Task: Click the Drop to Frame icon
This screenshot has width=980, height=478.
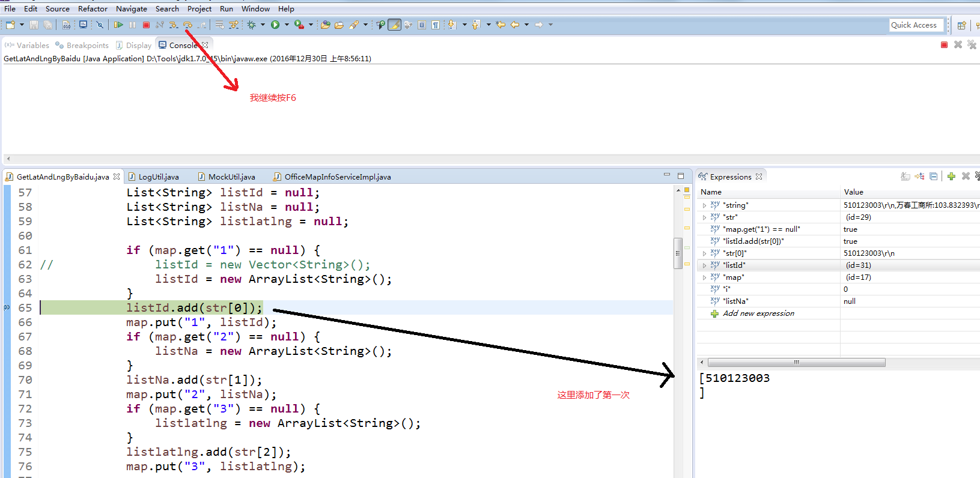Action: point(219,25)
